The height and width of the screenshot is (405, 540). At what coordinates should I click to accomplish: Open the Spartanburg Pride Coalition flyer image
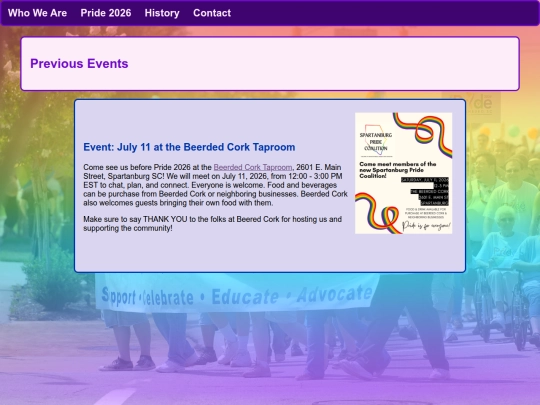coord(403,173)
